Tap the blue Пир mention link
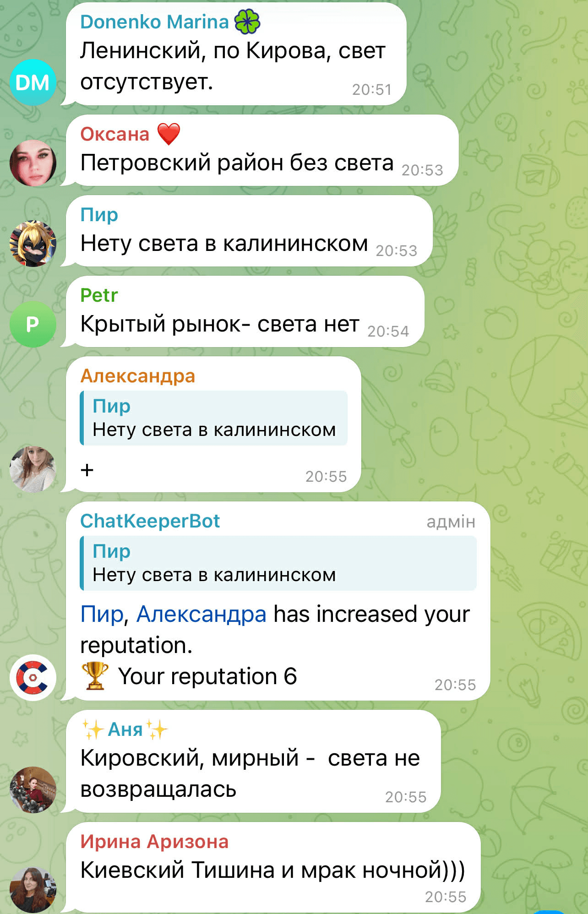Image resolution: width=588 pixels, height=914 pixels. point(102,615)
